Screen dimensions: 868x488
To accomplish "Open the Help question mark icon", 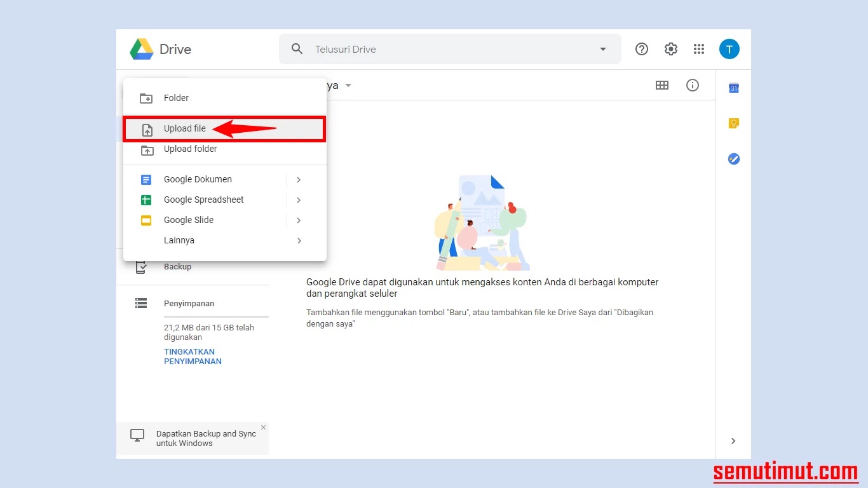I will click(x=642, y=49).
